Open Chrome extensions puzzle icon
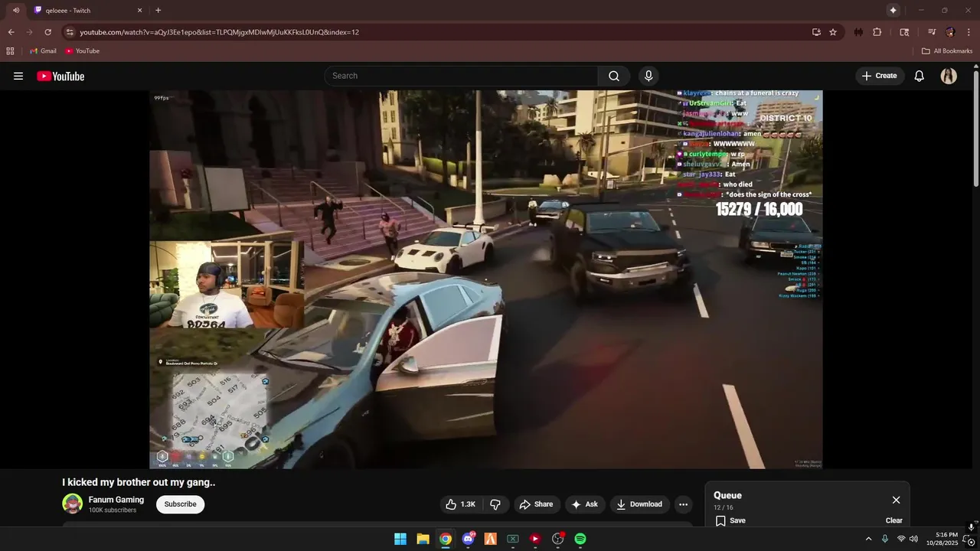 click(877, 32)
